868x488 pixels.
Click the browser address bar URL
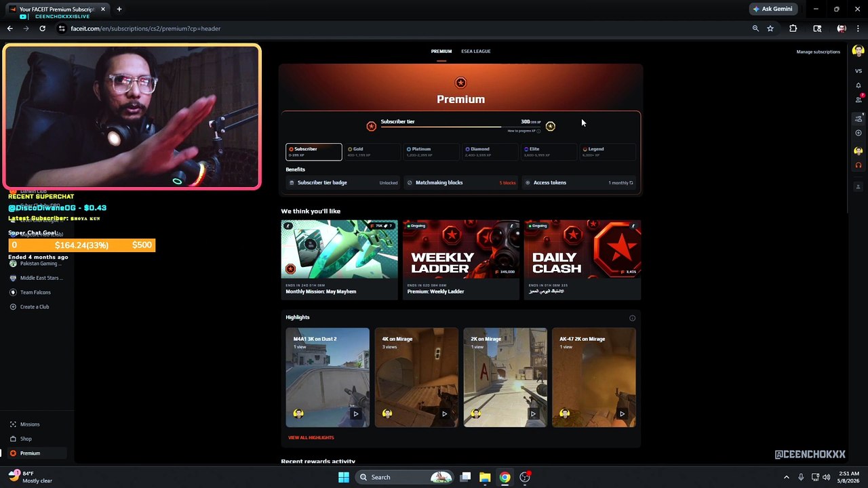tap(145, 28)
